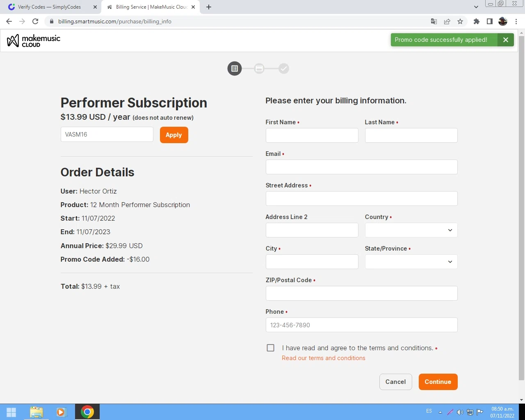525x420 pixels.
Task: Check the terms and conditions agreement box
Action: point(271,348)
